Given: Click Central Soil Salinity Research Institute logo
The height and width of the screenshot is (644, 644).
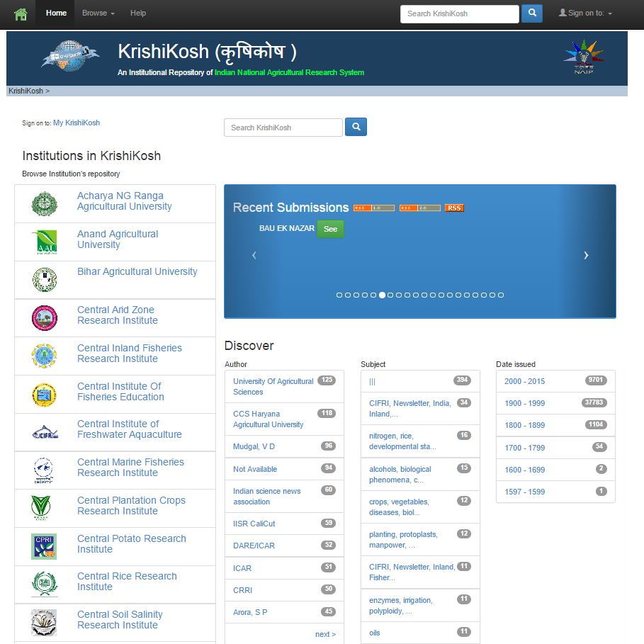Looking at the screenshot, I should [x=44, y=622].
